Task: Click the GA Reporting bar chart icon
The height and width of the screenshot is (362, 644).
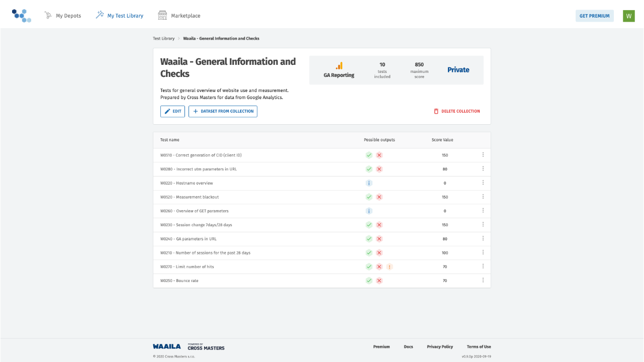Action: point(339,66)
